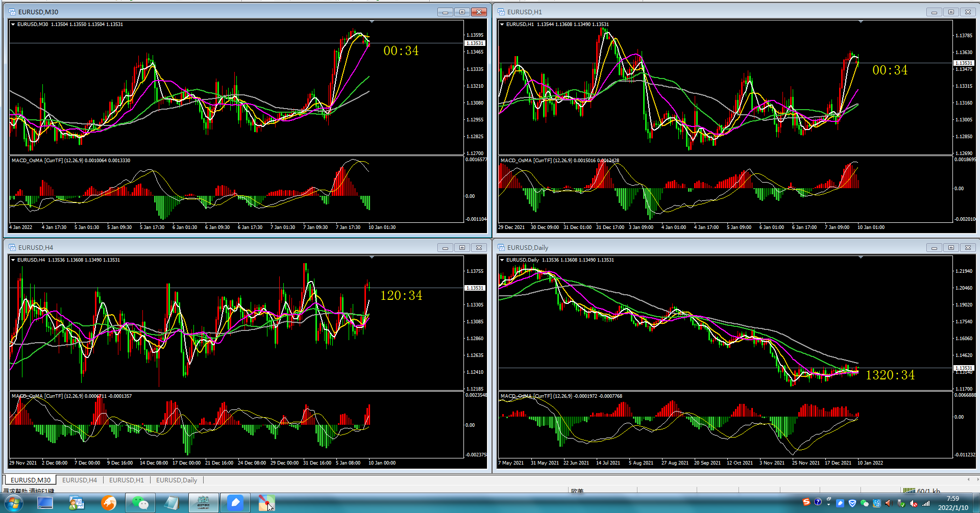Click the EURUSD,H1 window title icon

click(501, 12)
